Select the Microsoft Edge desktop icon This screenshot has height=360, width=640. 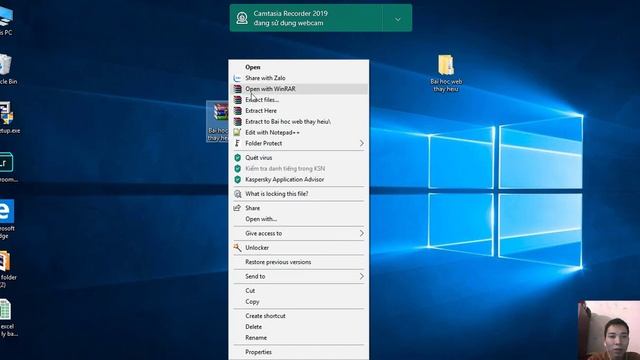point(7,211)
